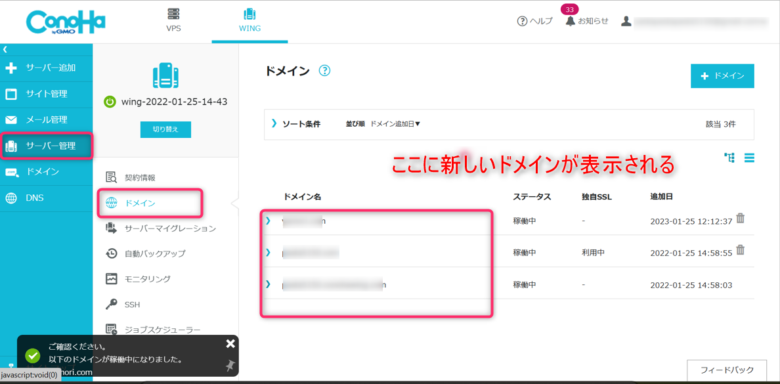This screenshot has width=780, height=384.
Task: Expand domain row added 14:58:55
Action: pos(268,253)
